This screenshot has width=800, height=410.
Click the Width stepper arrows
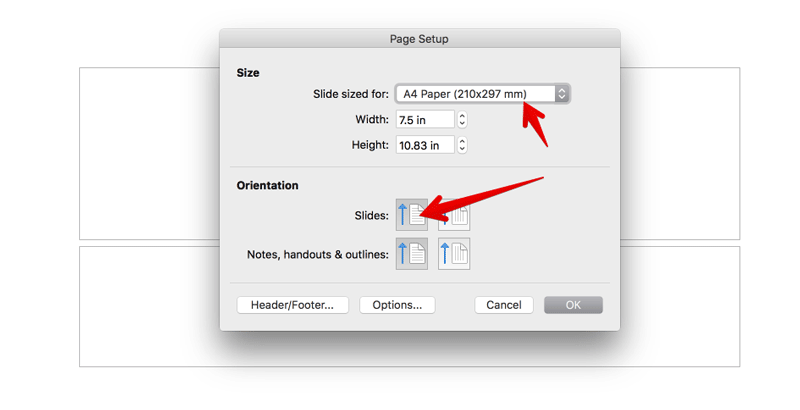point(462,120)
